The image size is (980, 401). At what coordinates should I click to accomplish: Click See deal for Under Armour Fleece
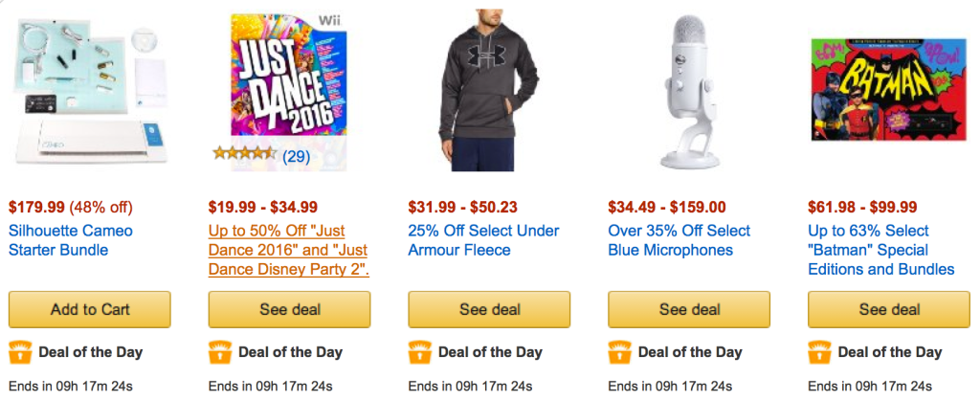point(489,309)
